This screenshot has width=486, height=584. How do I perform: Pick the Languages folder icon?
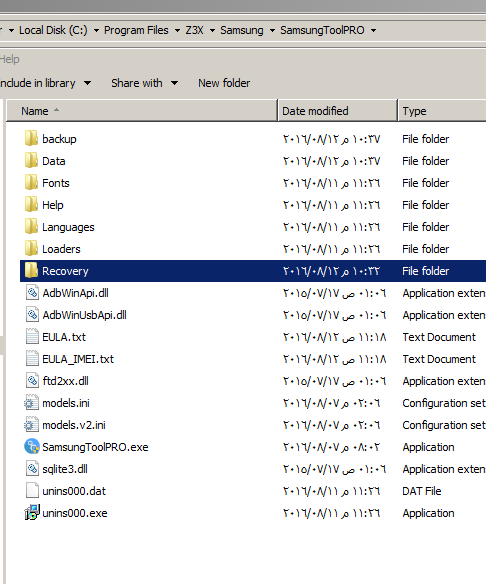(x=31, y=227)
